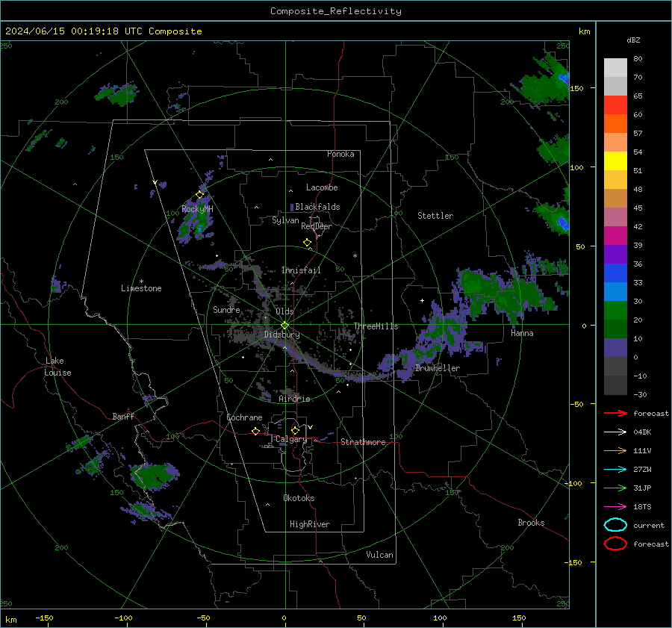Click the asterisk marker southeast of Red Deer
672x628 pixels.
355,256
